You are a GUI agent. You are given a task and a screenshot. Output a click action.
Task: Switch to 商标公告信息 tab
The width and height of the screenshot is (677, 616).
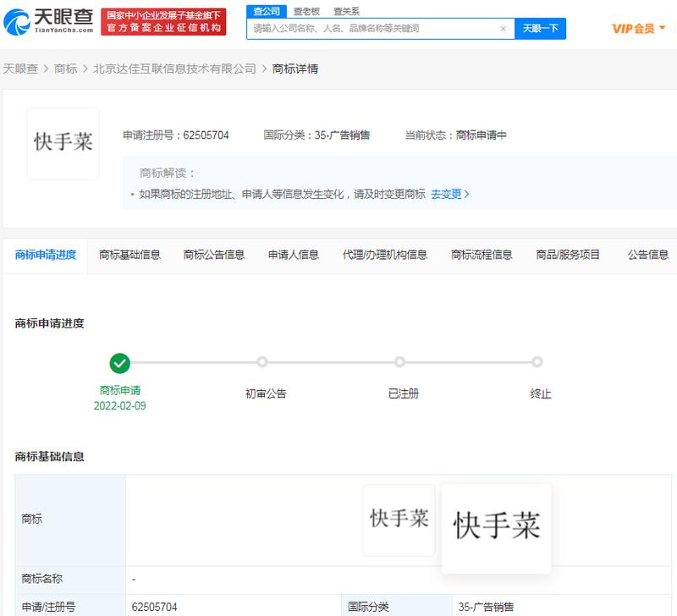point(214,256)
